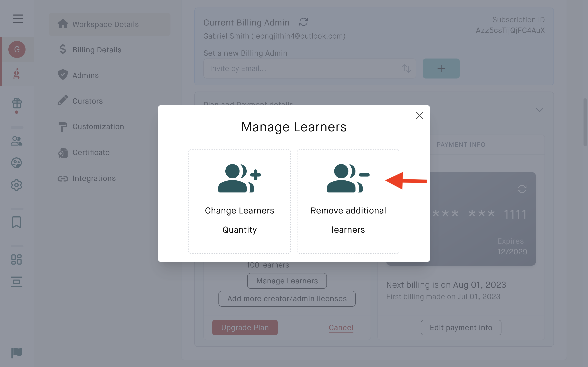
Task: Open the hamburger menu icon
Action: coord(18,19)
